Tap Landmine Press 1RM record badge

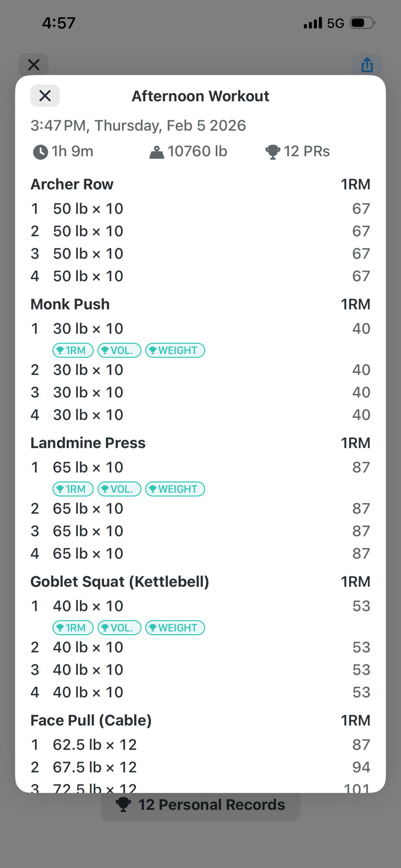coord(73,489)
